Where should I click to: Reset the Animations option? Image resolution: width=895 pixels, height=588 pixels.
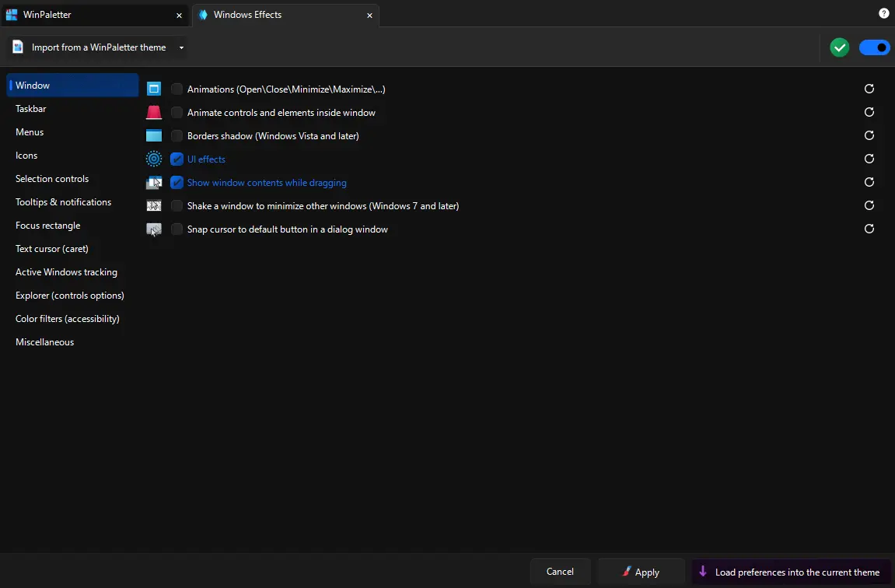pyautogui.click(x=869, y=89)
